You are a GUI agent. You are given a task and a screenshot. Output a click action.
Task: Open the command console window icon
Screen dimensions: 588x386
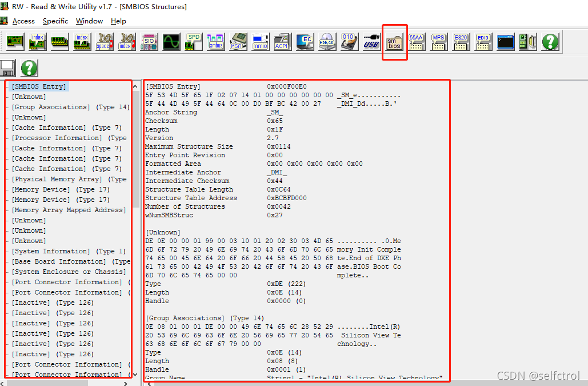(x=506, y=42)
